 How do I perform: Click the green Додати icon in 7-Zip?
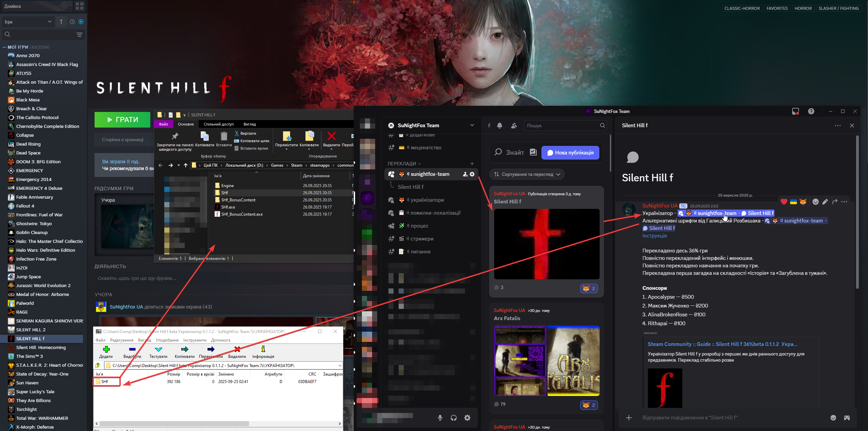click(x=106, y=349)
